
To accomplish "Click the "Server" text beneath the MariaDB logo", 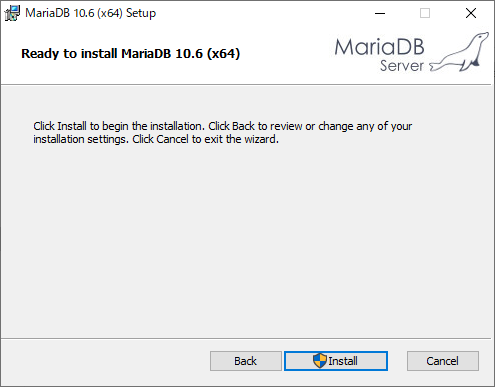I will click(402, 66).
